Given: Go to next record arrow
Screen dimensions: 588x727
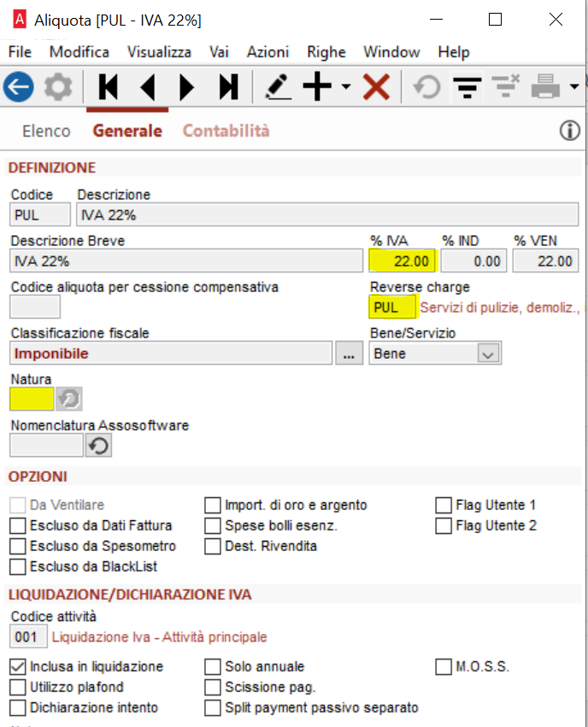Looking at the screenshot, I should 187,86.
